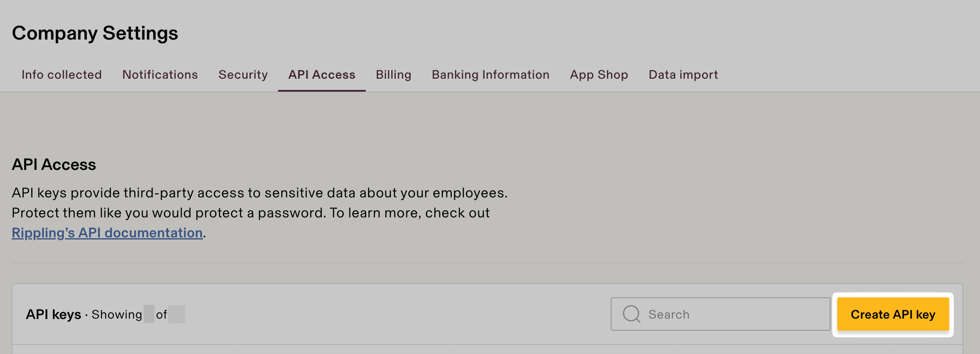
Task: Click the hidden total after 'of'
Action: pos(177,314)
